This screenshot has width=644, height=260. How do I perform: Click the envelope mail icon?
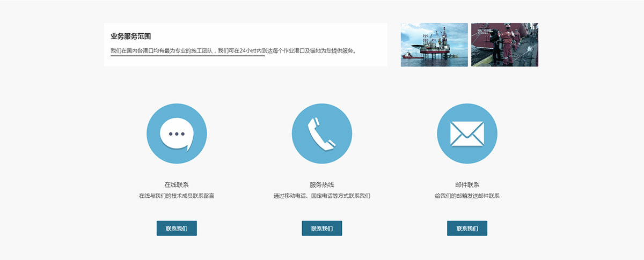pos(467,133)
